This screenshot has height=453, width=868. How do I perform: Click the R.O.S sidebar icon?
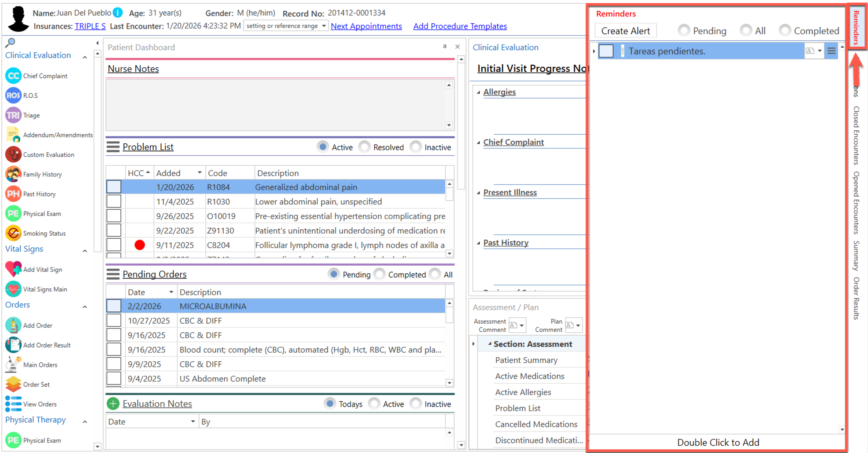pos(13,95)
